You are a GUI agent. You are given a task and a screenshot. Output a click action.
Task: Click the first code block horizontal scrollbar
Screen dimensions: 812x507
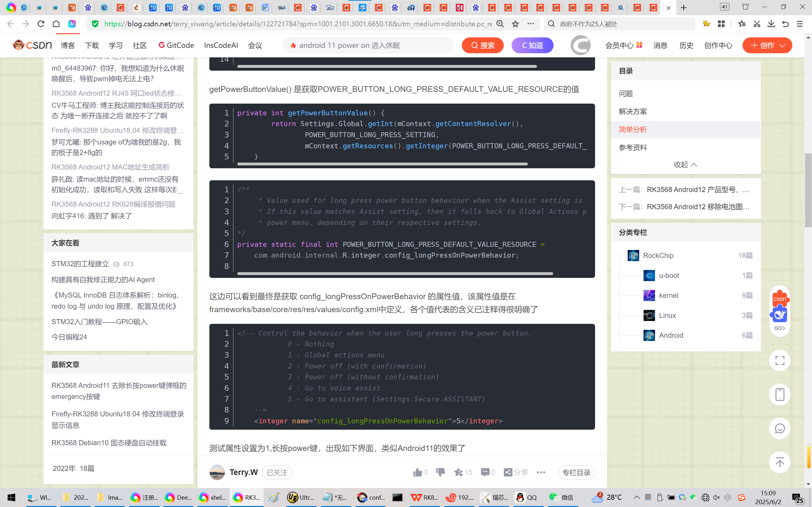(387, 67)
